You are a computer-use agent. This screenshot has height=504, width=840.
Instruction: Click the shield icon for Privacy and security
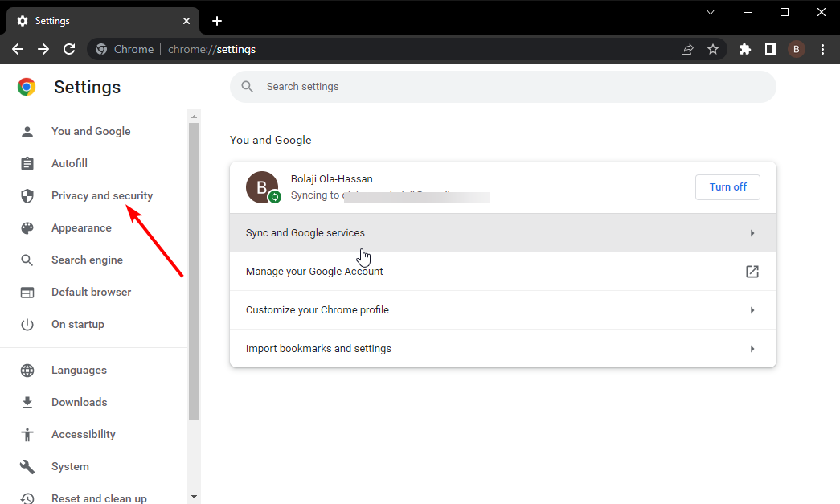click(27, 195)
